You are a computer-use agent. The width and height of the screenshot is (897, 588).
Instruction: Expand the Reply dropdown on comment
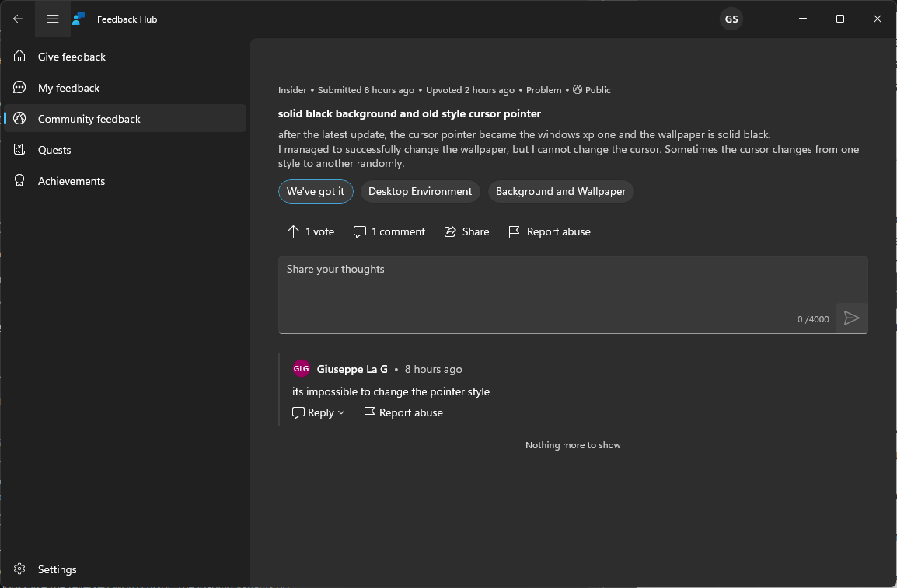pos(319,412)
